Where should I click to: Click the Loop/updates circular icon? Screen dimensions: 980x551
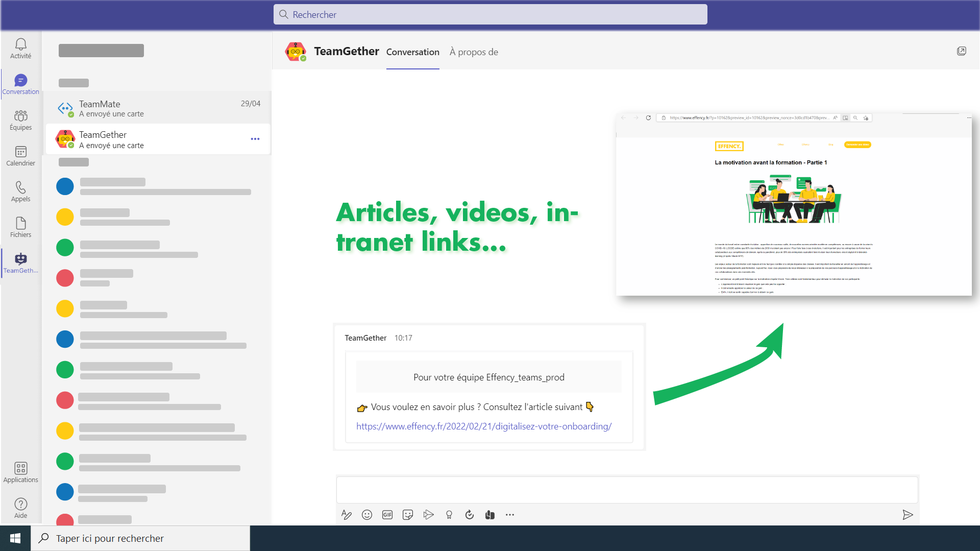470,515
